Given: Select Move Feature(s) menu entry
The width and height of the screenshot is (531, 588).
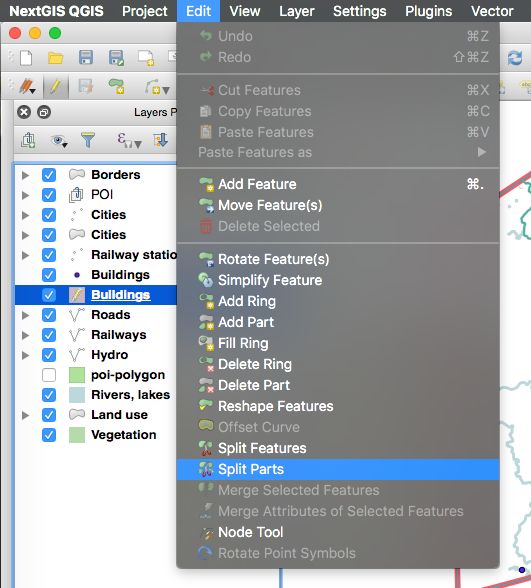Looking at the screenshot, I should [x=338, y=205].
